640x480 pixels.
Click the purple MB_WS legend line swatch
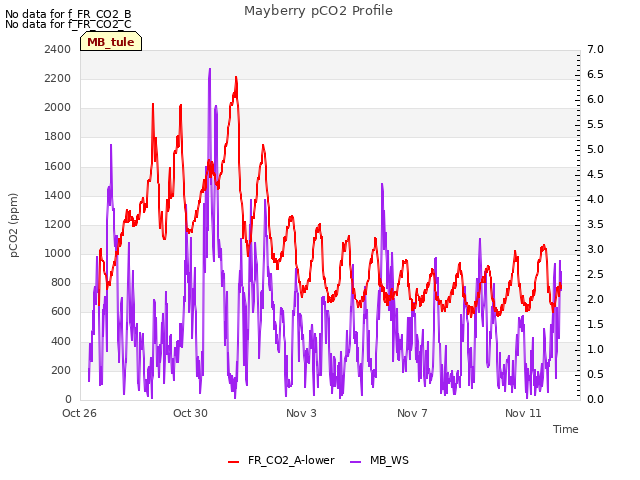point(356,462)
